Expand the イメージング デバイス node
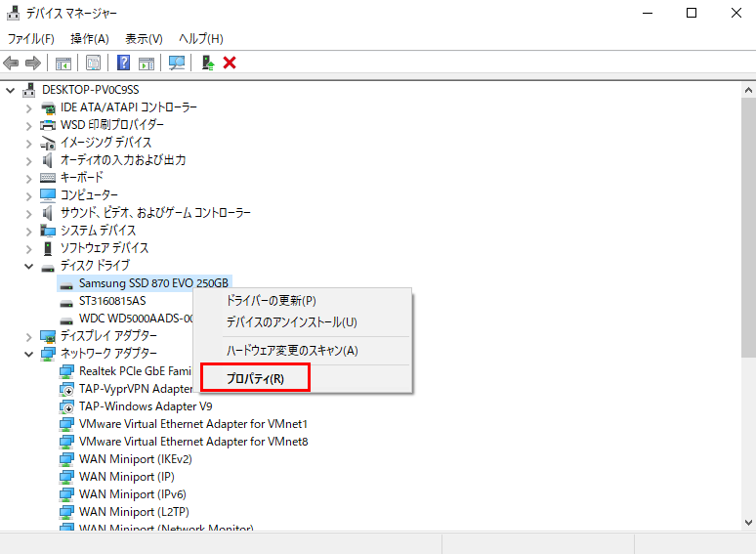The width and height of the screenshot is (756, 554). pos(28,144)
